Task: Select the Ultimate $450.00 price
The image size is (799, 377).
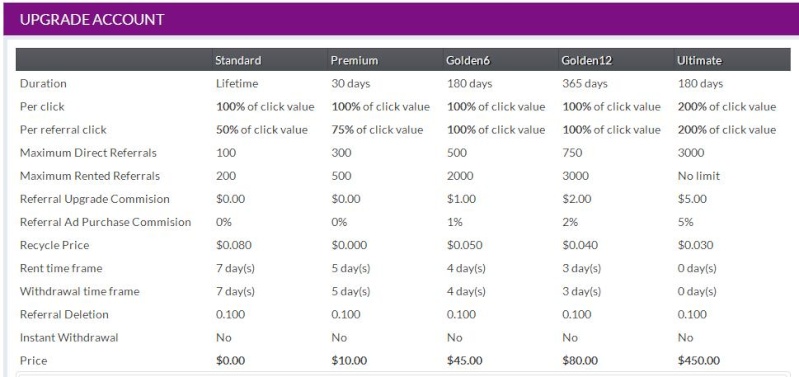Action: point(699,361)
